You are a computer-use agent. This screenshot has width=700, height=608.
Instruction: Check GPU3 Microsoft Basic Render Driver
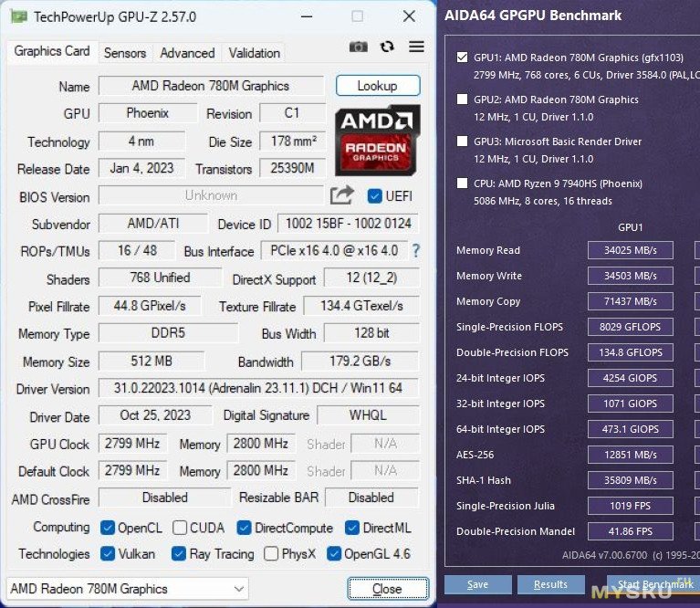463,142
